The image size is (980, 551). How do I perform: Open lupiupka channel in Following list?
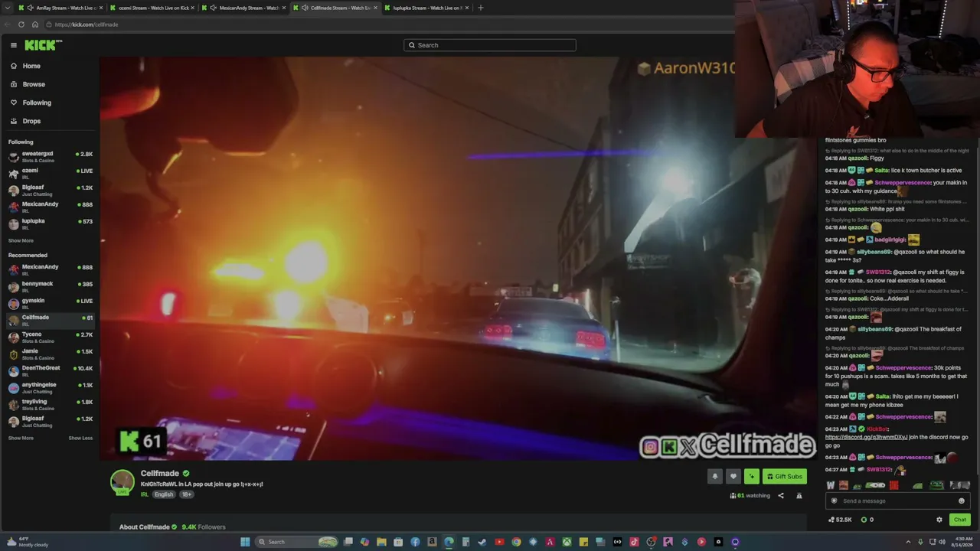pyautogui.click(x=50, y=224)
